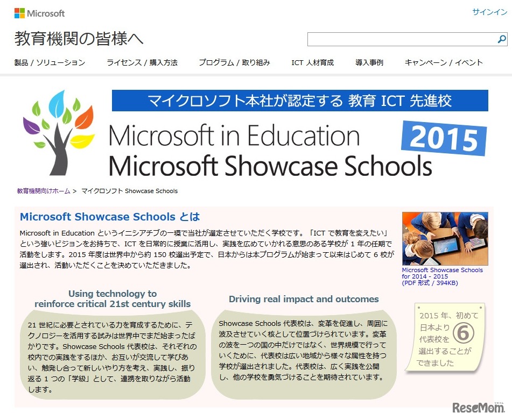Click Driving real impact and outcomes heading
The height and width of the screenshot is (420, 512).
click(304, 299)
